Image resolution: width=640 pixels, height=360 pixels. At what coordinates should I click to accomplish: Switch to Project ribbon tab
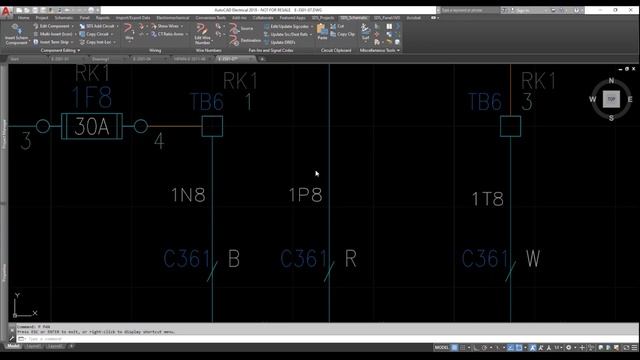click(x=42, y=18)
